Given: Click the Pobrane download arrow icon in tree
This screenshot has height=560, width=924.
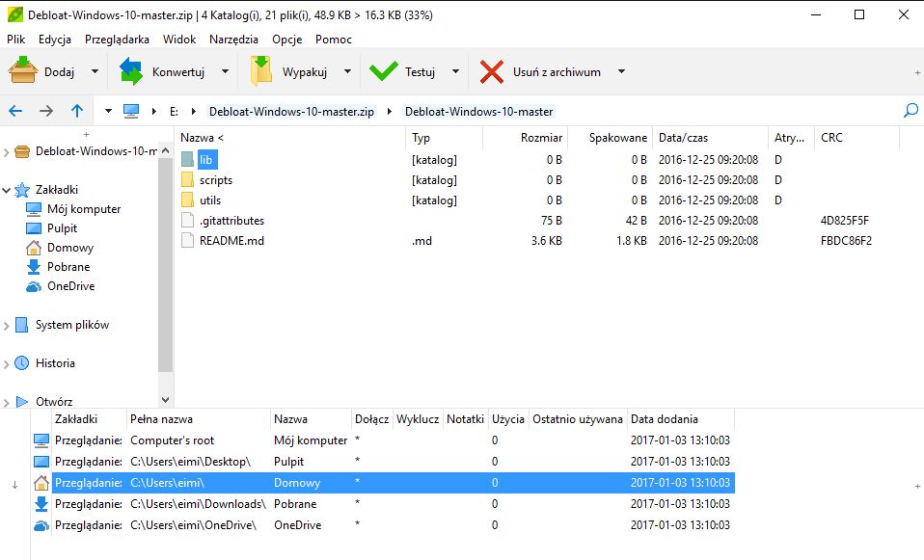Looking at the screenshot, I should coord(34,267).
